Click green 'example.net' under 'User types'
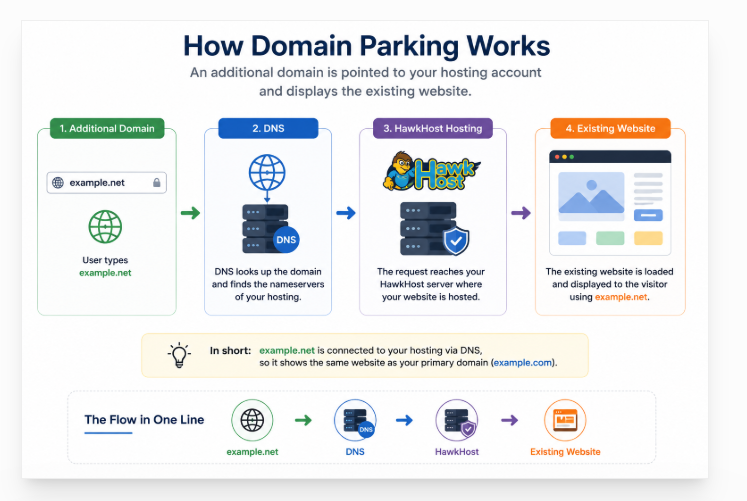The height and width of the screenshot is (501, 747). tap(105, 273)
